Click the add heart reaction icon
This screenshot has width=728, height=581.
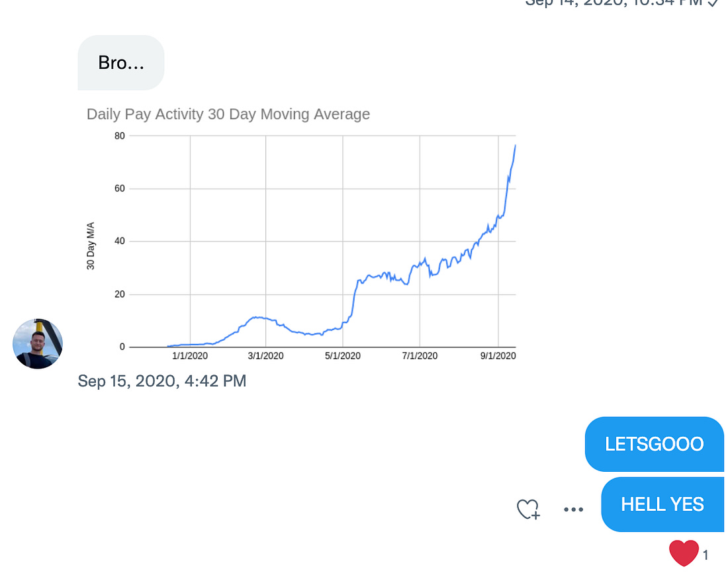tap(528, 509)
